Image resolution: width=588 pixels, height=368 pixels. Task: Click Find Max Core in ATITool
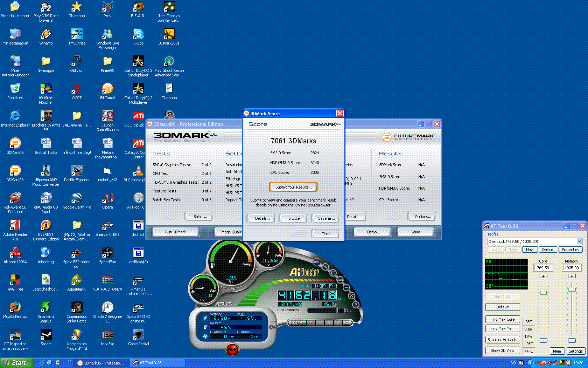coord(502,319)
